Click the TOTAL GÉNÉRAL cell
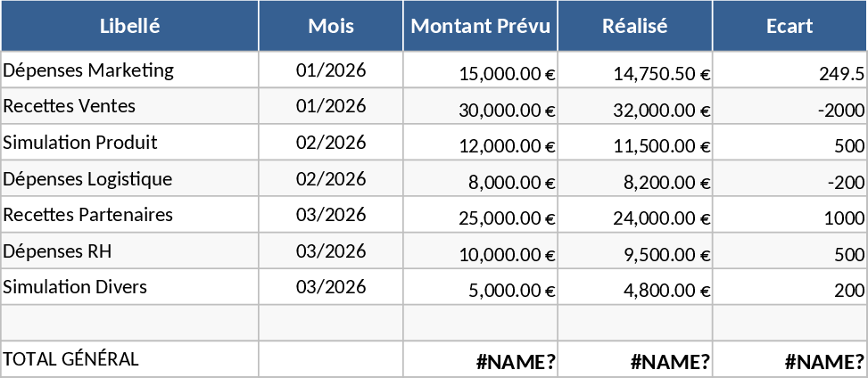The image size is (868, 378). pos(130,359)
